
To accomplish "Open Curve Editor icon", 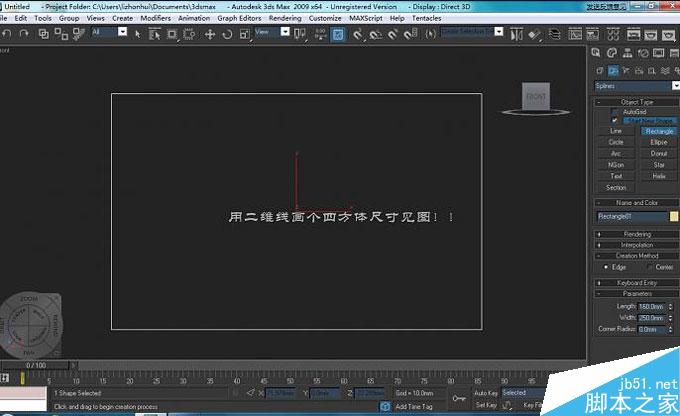I will pos(575,34).
